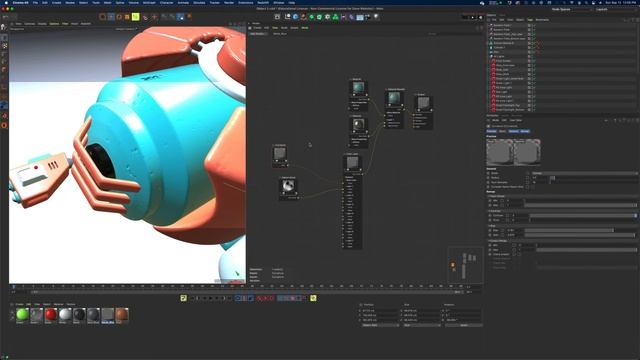Open User Data menu in Attribute Manager
640x360 pixels.
click(516, 120)
